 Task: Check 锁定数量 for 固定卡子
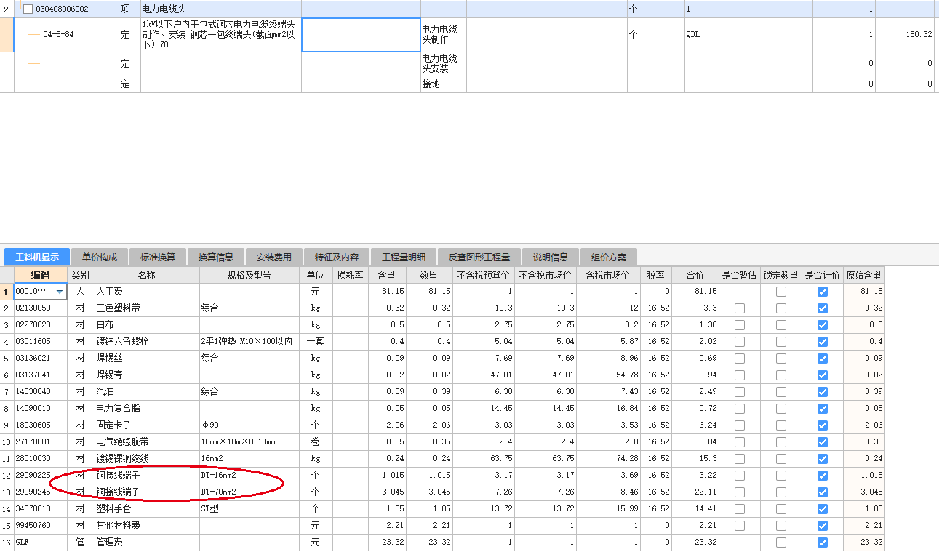[x=781, y=425]
